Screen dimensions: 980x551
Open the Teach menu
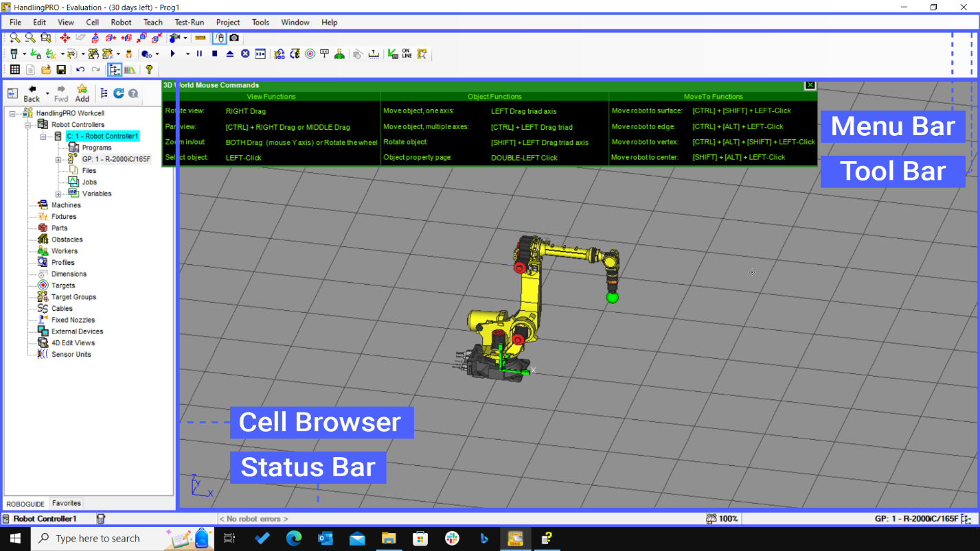(152, 22)
